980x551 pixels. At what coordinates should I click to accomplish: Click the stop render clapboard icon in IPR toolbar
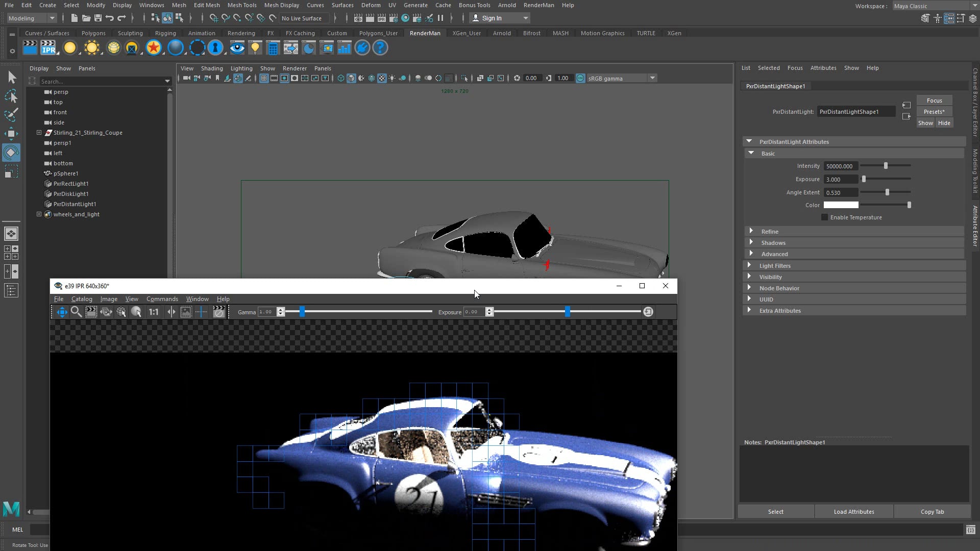click(x=218, y=312)
